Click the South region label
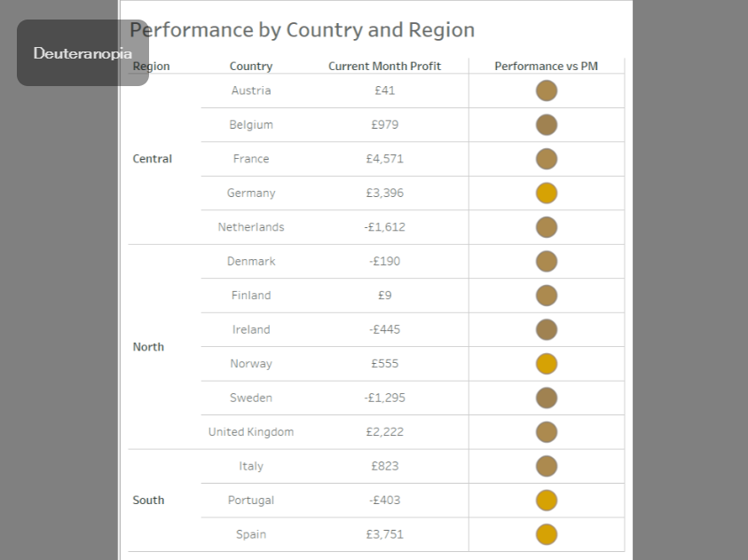 pyautogui.click(x=148, y=501)
